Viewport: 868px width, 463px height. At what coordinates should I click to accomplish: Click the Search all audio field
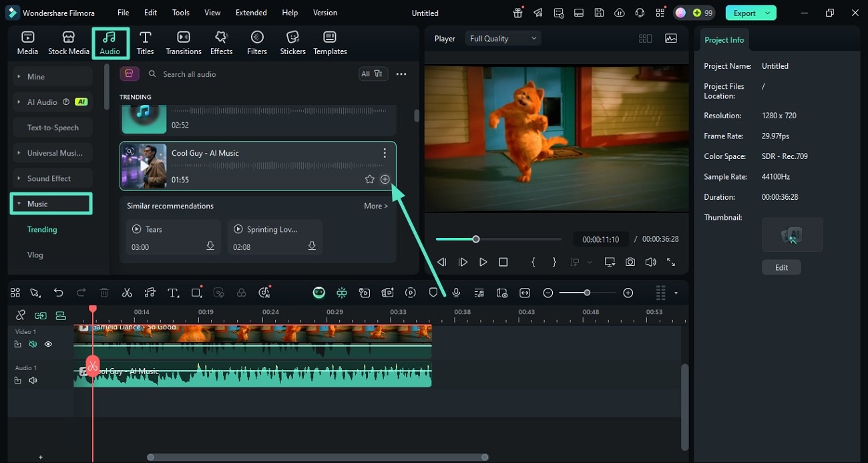[x=250, y=74]
